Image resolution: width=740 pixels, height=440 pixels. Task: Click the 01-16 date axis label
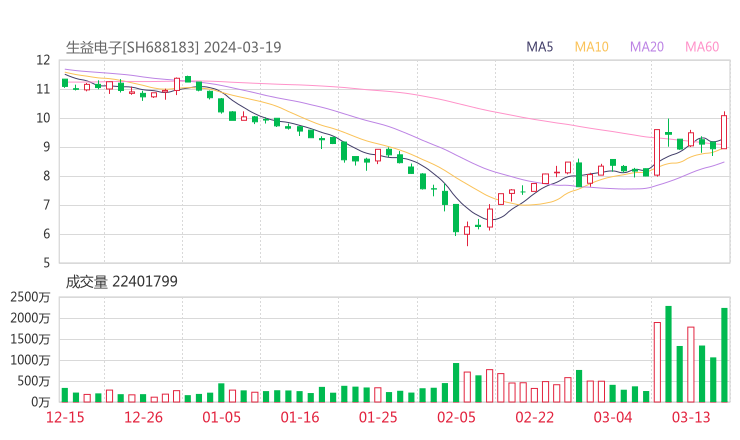pyautogui.click(x=300, y=417)
